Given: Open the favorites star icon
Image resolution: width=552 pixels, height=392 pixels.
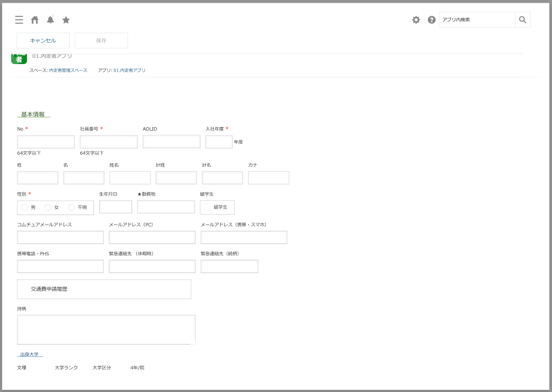Looking at the screenshot, I should (66, 20).
